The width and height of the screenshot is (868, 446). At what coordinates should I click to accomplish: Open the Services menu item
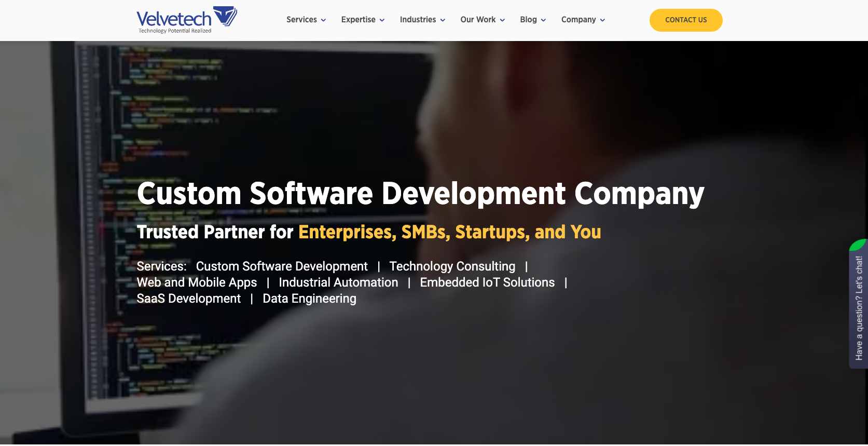(x=301, y=20)
